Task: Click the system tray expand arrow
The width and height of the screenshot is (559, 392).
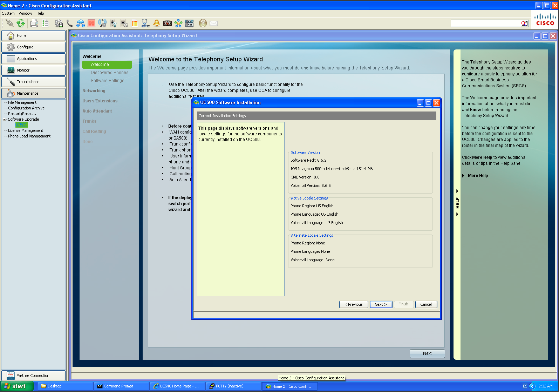Action: coord(532,386)
